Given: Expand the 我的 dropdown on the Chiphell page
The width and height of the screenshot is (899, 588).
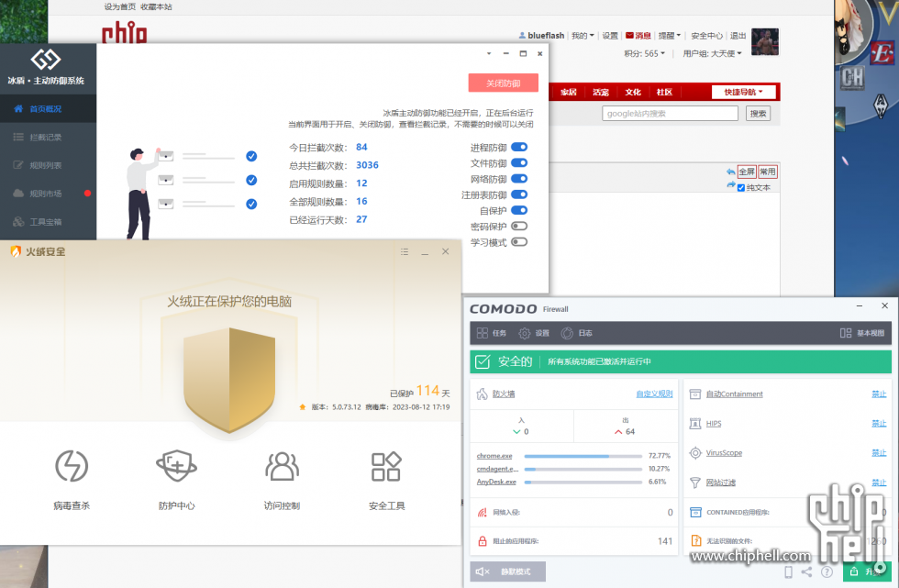Looking at the screenshot, I should (583, 36).
